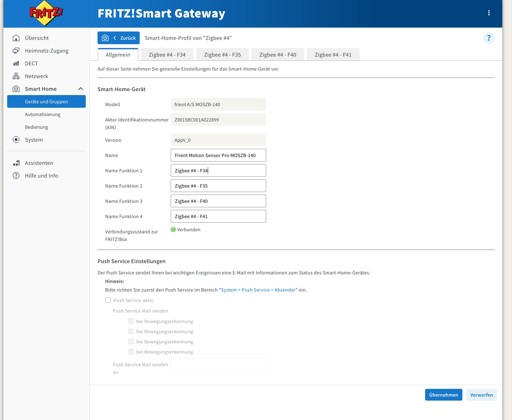Go back using the Zurück chevron
Screen dimensions: 512x420
click(115, 38)
